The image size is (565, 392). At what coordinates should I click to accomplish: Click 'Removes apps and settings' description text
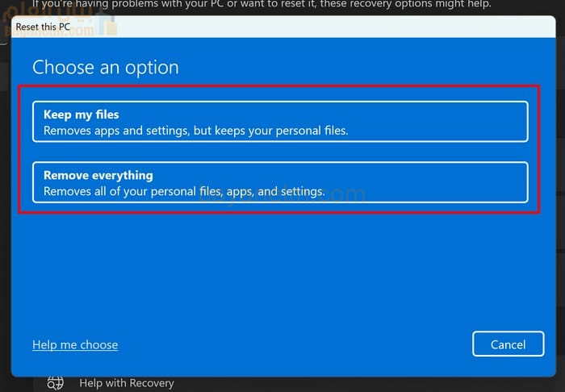coord(195,130)
